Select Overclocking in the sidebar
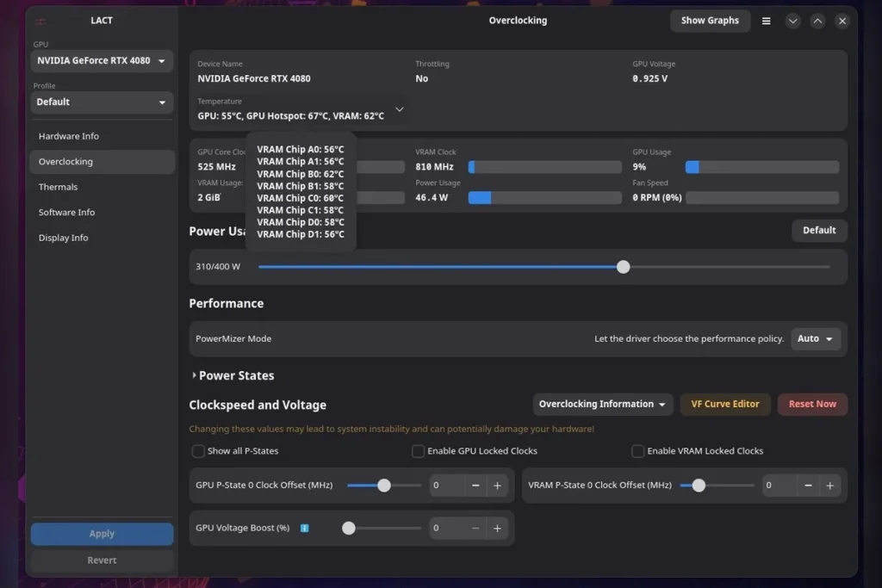The height and width of the screenshot is (588, 882). point(102,161)
